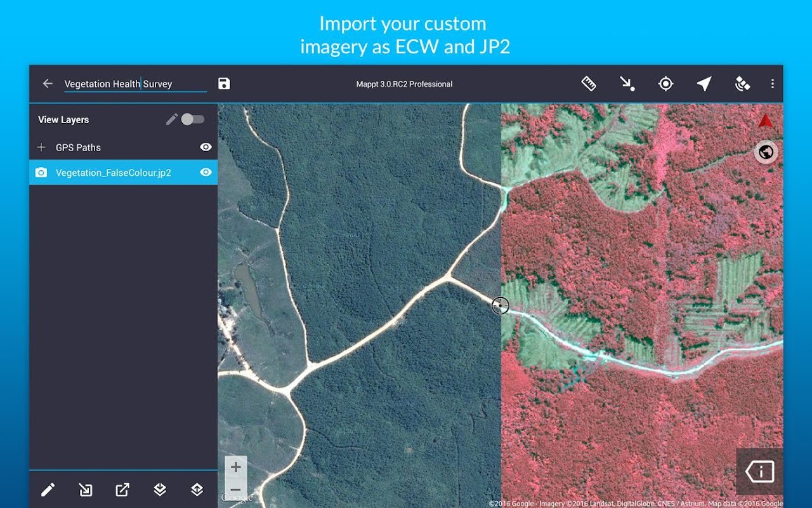Switch basemap using the globe icon
The height and width of the screenshot is (508, 812).
pos(766,152)
